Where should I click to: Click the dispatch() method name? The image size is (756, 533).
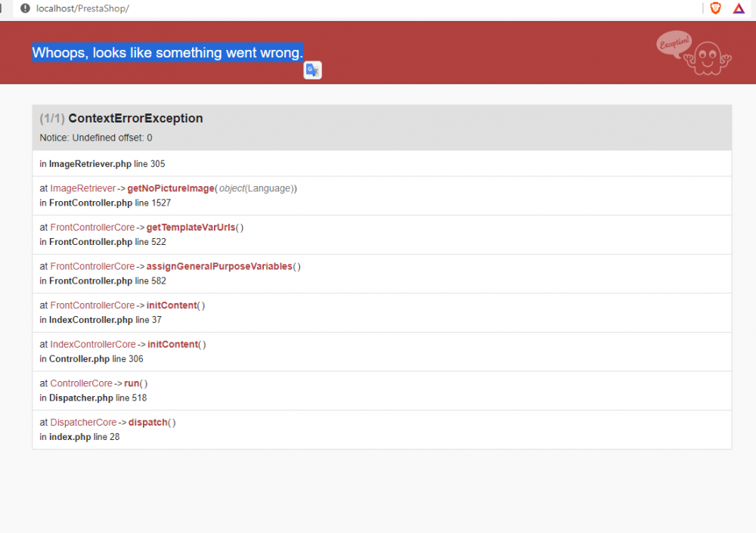(x=148, y=423)
